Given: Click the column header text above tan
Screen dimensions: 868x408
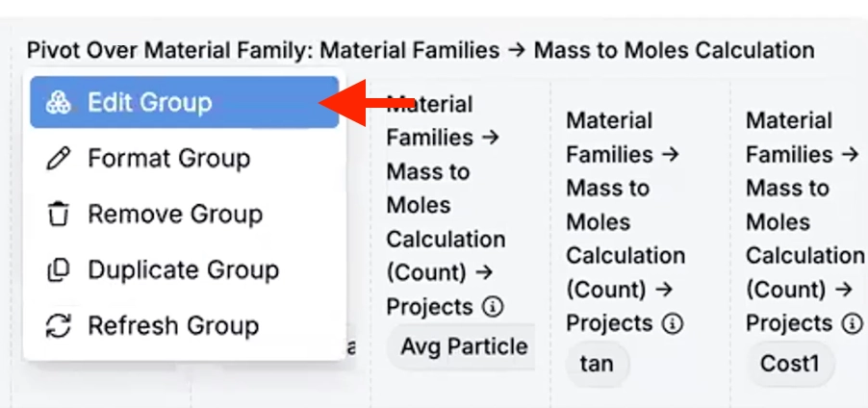Looking at the screenshot, I should (625, 221).
